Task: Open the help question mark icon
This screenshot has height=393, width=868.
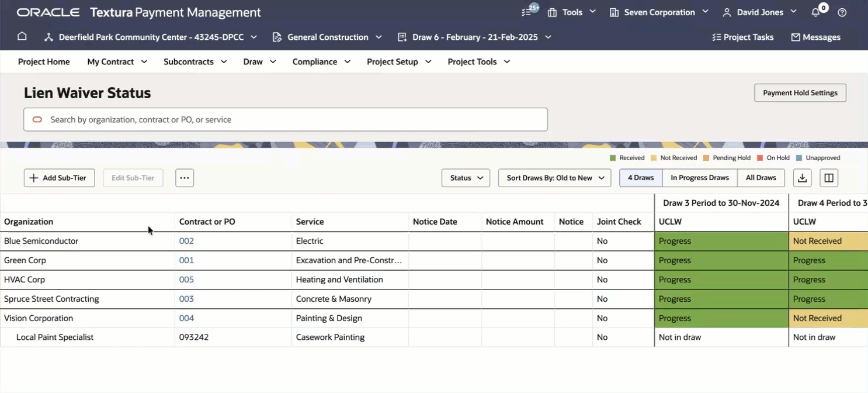Action: coord(842,12)
